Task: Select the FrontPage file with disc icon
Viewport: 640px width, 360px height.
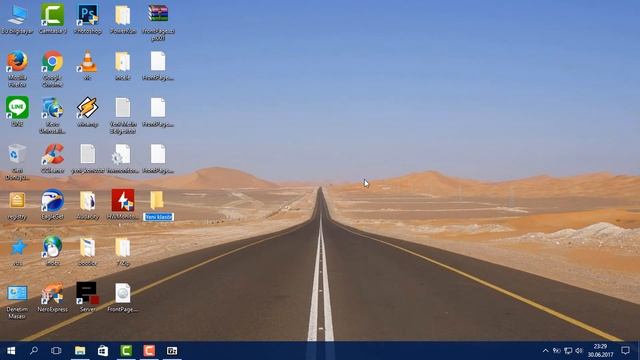Action: pyautogui.click(x=122, y=293)
